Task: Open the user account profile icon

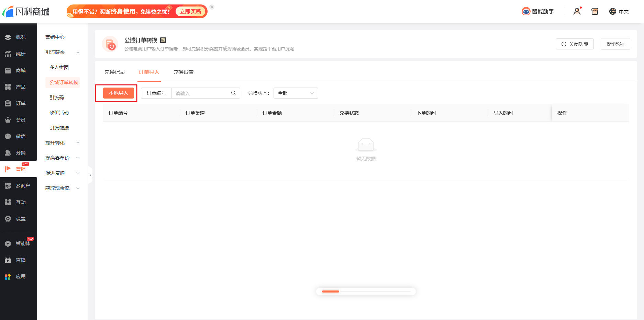Action: tap(577, 11)
